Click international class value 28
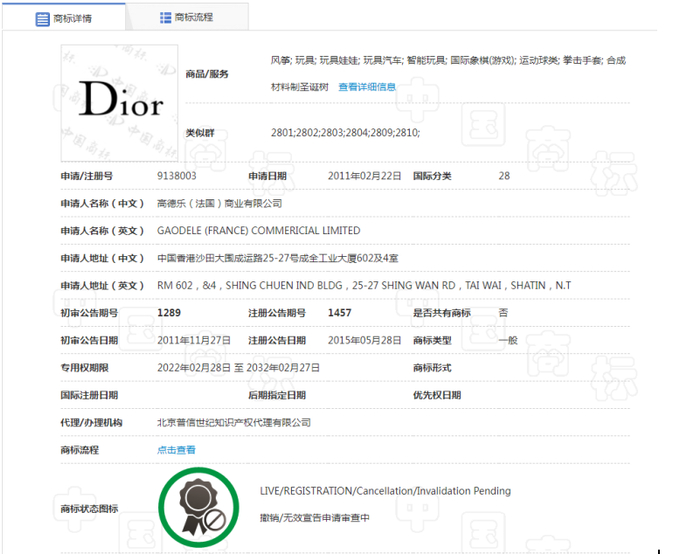This screenshot has height=554, width=700. (x=504, y=176)
